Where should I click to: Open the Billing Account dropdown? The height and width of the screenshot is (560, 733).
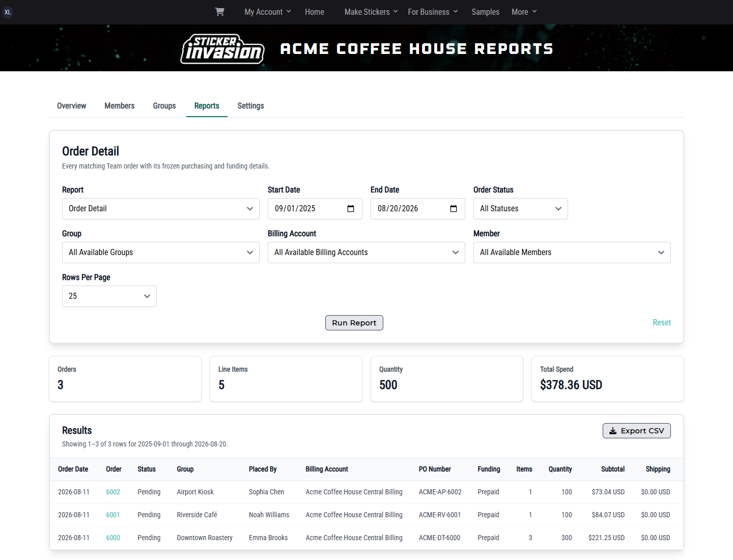tap(366, 253)
